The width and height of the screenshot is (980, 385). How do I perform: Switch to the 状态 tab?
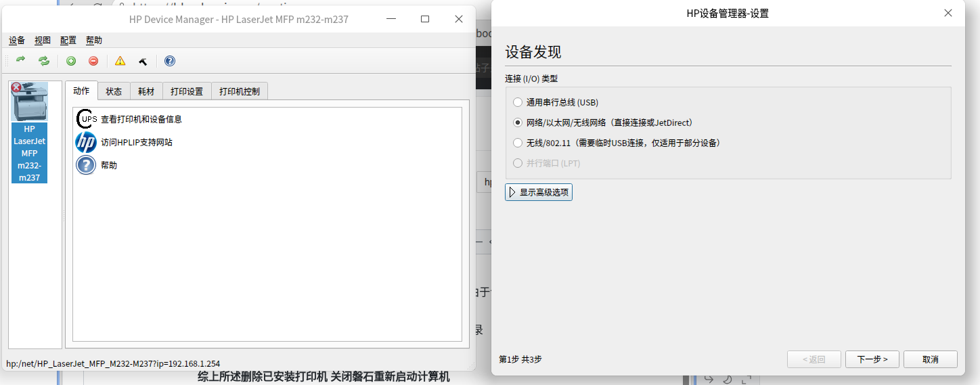[x=114, y=91]
